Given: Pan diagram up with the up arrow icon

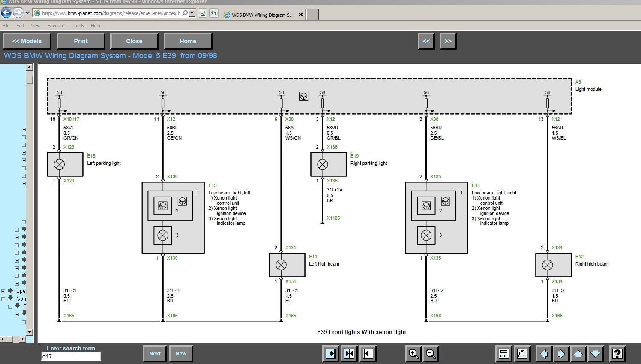Looking at the screenshot, I should coord(578,354).
